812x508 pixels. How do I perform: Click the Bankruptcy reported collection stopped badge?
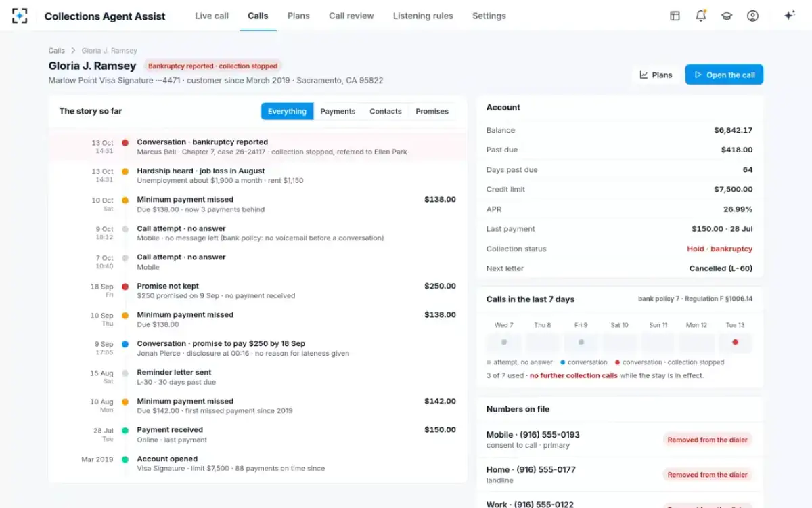point(212,66)
